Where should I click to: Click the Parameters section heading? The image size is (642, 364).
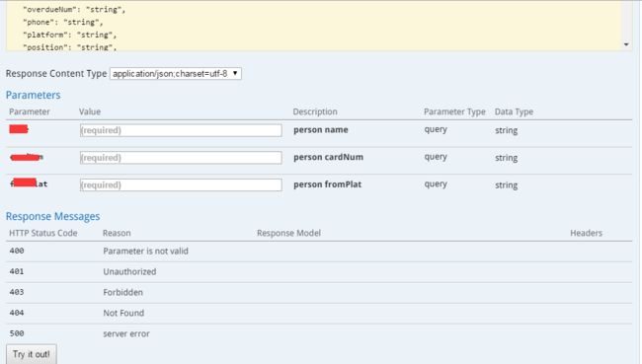tap(34, 95)
